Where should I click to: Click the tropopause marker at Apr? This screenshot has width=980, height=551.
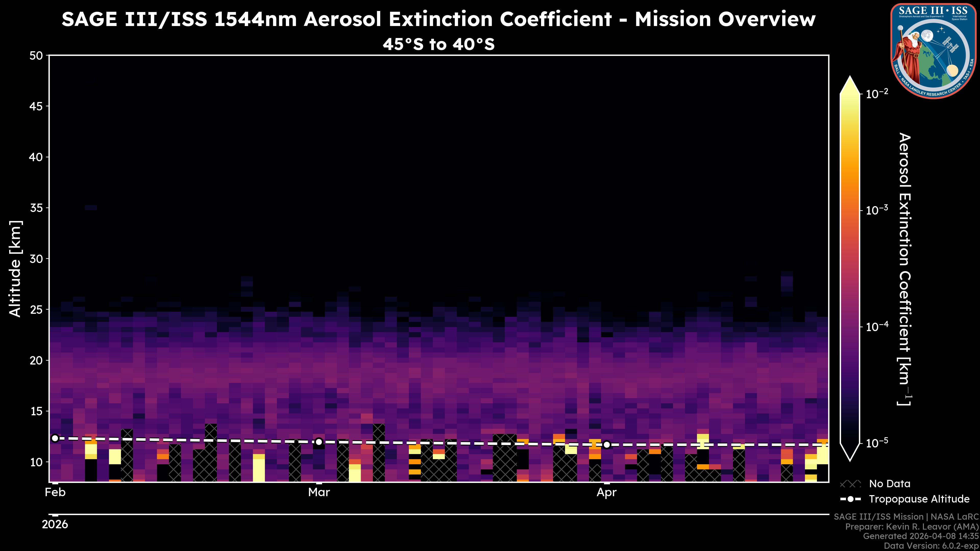click(607, 445)
